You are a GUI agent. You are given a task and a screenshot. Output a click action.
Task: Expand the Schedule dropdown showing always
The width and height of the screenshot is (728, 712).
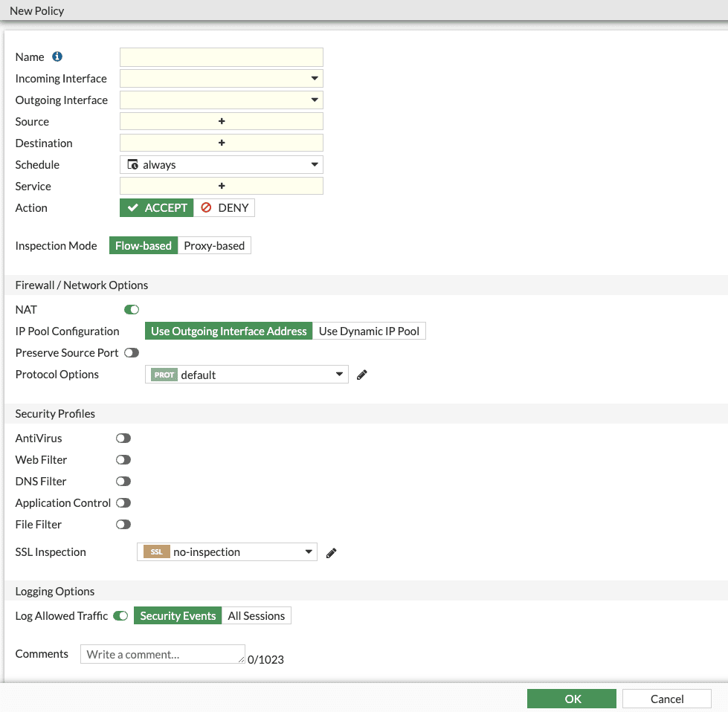tap(221, 164)
